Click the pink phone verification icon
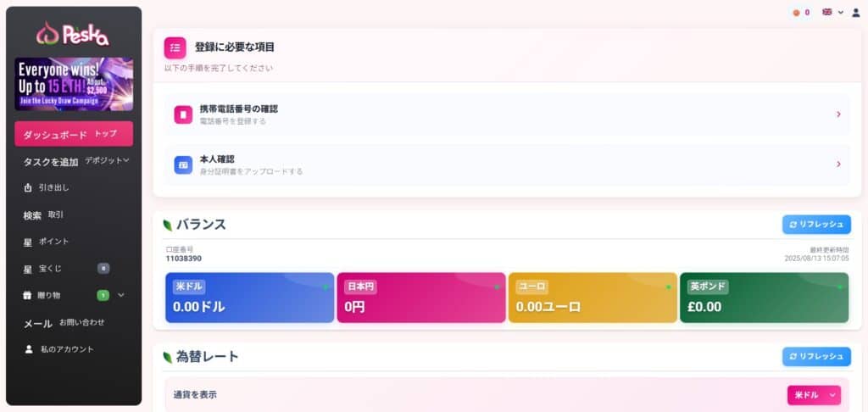The width and height of the screenshot is (868, 412). coord(183,114)
